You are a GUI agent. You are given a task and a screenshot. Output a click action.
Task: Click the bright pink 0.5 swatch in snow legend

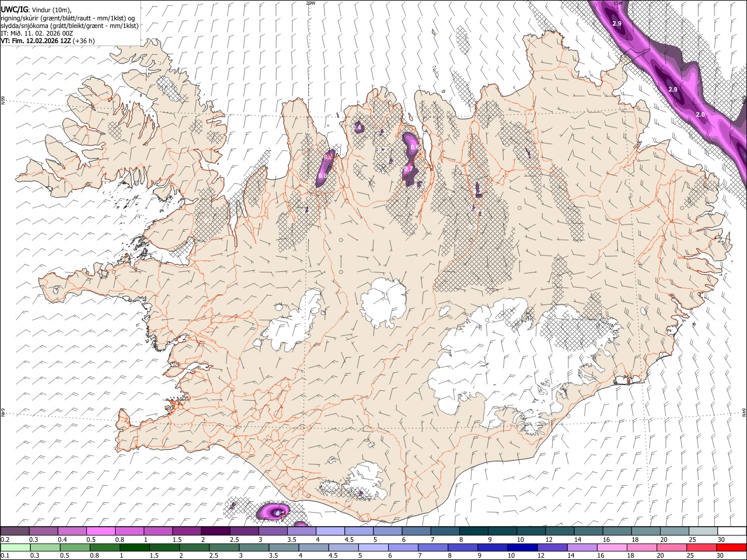[100, 531]
